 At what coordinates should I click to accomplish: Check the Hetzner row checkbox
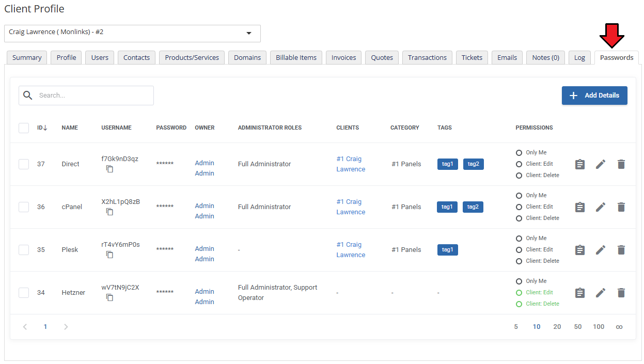click(x=24, y=293)
